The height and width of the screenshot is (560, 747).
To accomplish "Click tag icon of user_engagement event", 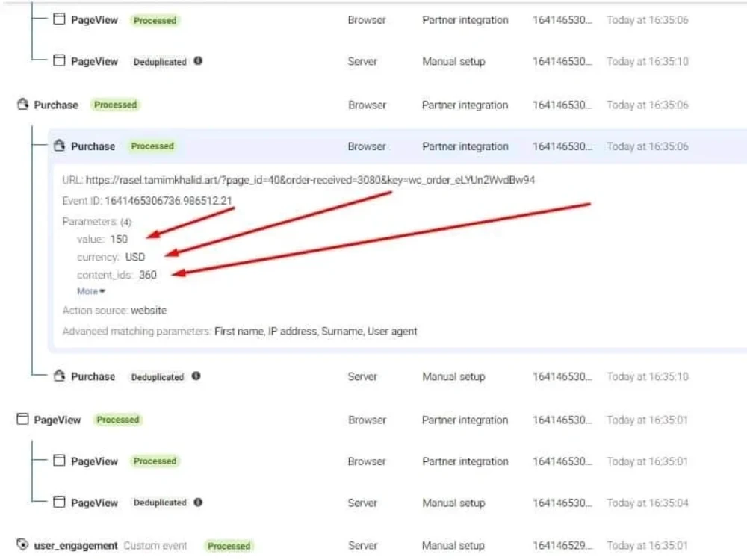I will pyautogui.click(x=22, y=544).
